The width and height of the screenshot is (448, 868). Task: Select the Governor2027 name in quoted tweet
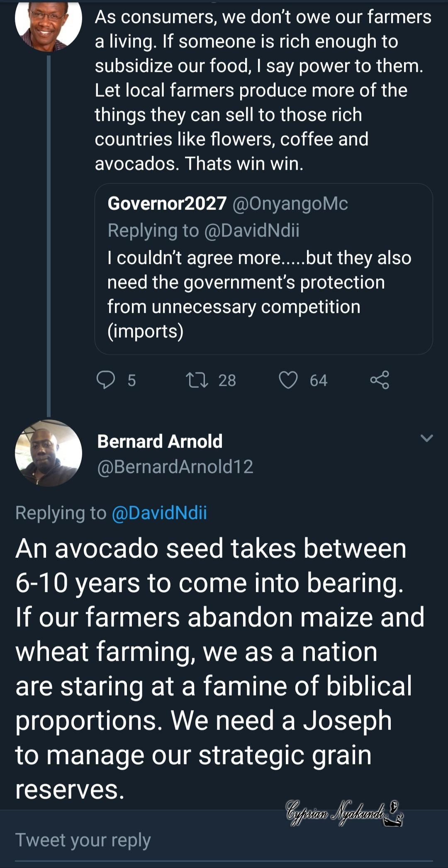pyautogui.click(x=167, y=203)
